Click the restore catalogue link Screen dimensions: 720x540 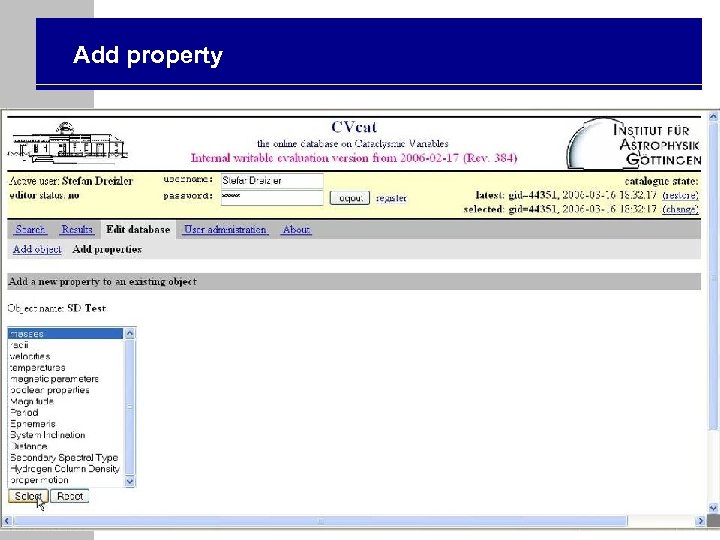point(681,195)
